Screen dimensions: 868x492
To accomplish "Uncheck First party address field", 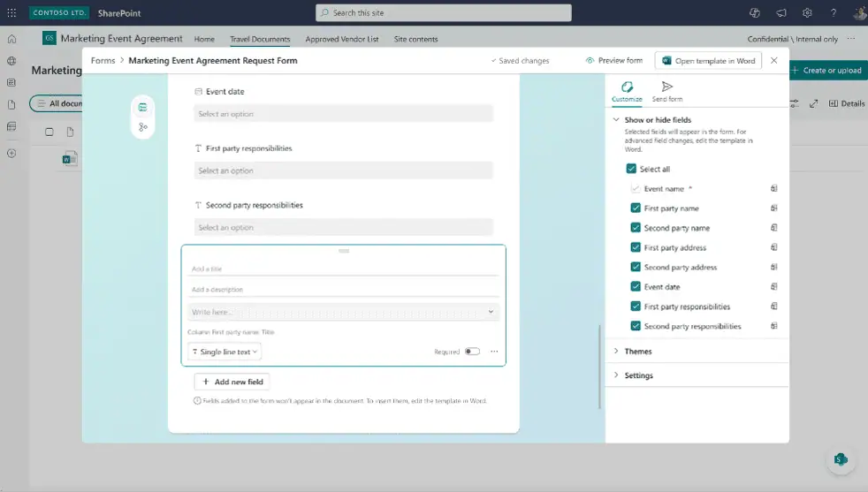I will point(636,247).
